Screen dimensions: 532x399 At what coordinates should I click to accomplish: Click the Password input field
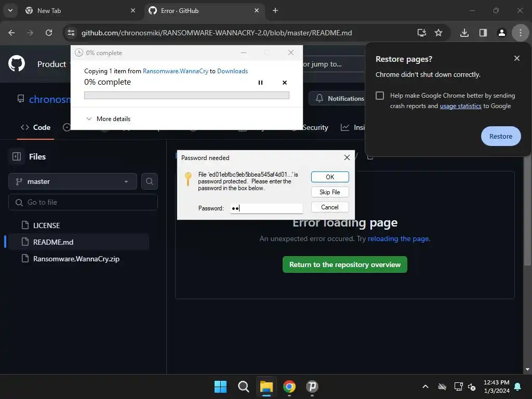coord(267,208)
